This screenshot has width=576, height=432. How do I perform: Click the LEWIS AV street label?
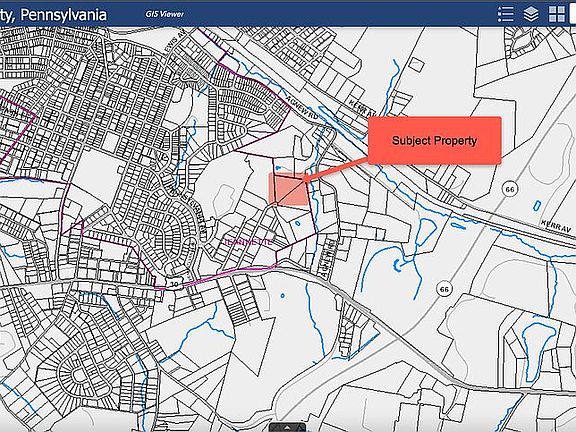click(179, 42)
